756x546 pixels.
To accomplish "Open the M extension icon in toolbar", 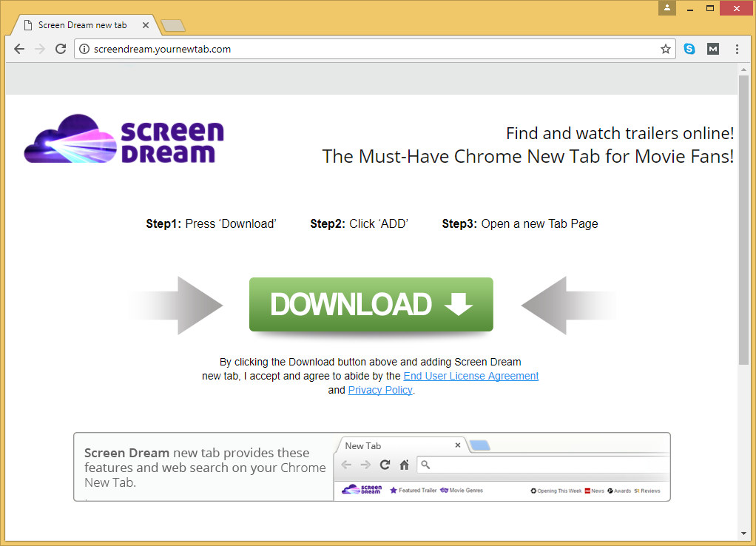I will click(713, 49).
